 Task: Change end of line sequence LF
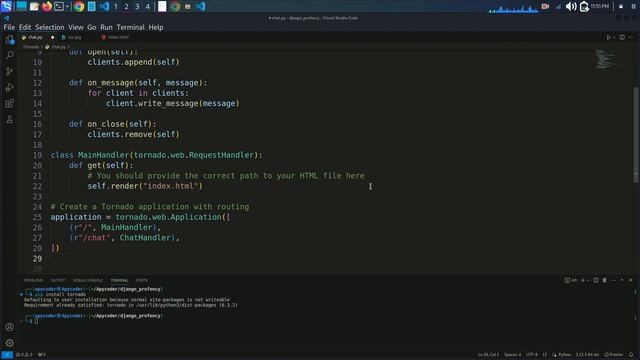pos(544,355)
